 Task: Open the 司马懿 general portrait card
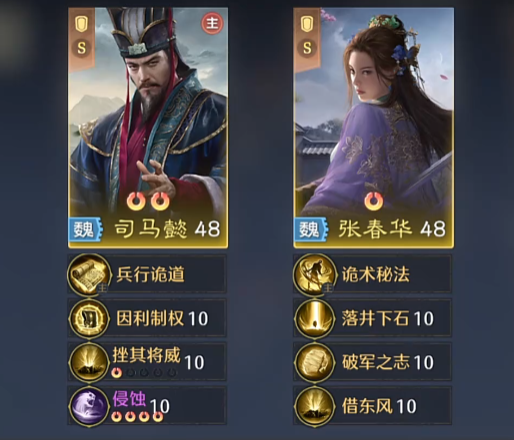click(148, 128)
